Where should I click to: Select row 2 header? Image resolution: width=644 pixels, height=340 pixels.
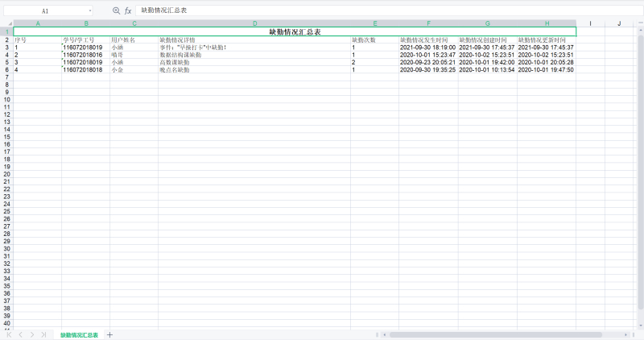pos(6,39)
